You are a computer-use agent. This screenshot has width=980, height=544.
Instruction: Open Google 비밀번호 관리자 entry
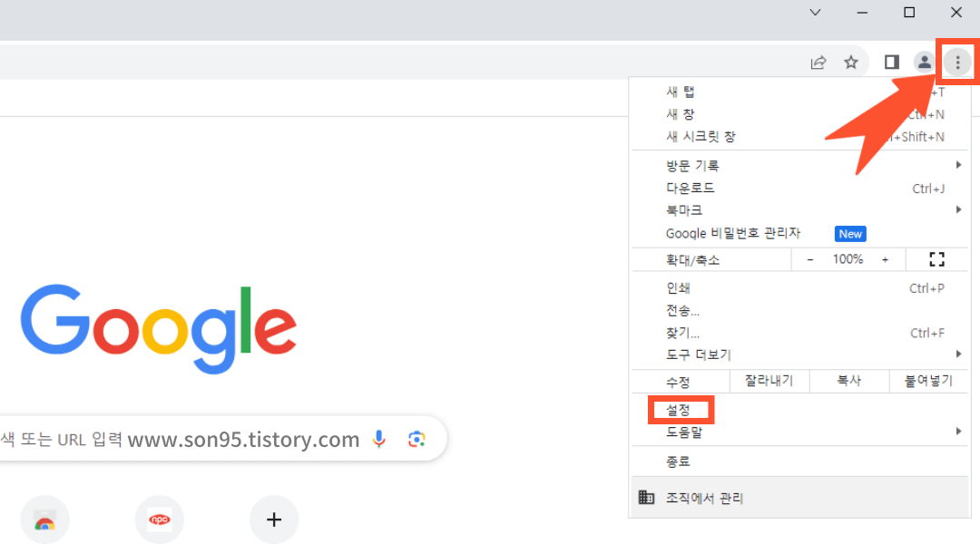(799, 234)
